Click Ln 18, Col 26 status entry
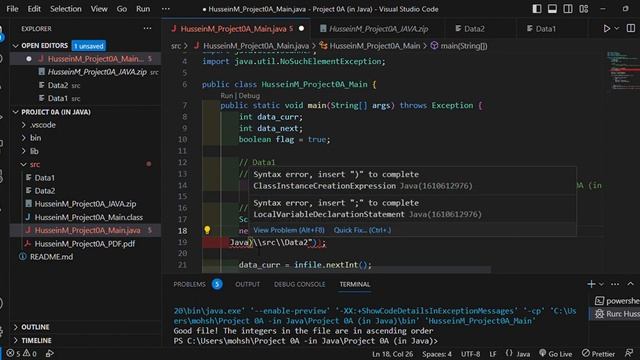Image resolution: width=640 pixels, height=360 pixels. point(392,354)
